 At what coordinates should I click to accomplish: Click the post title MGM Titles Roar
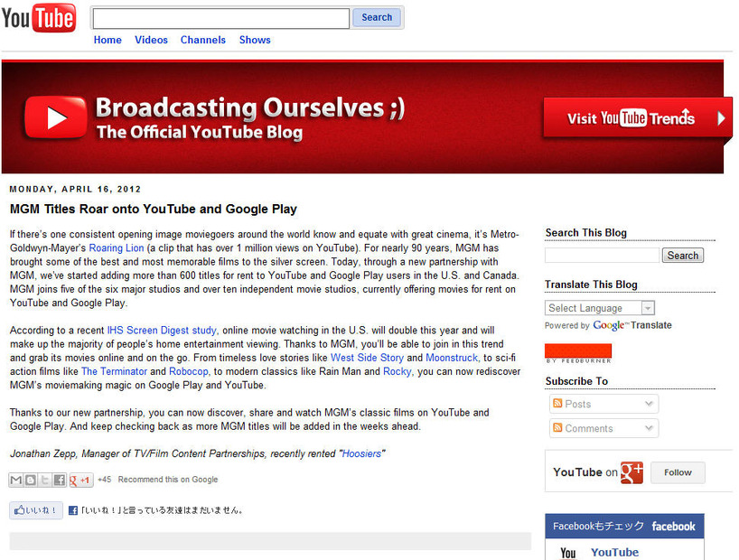tap(154, 209)
